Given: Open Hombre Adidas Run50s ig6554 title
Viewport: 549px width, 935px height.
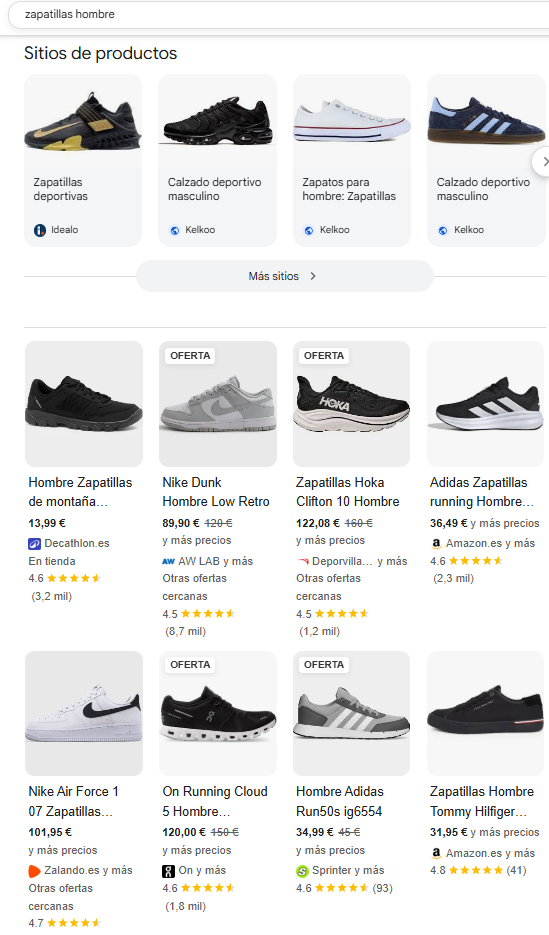Looking at the screenshot, I should (340, 801).
